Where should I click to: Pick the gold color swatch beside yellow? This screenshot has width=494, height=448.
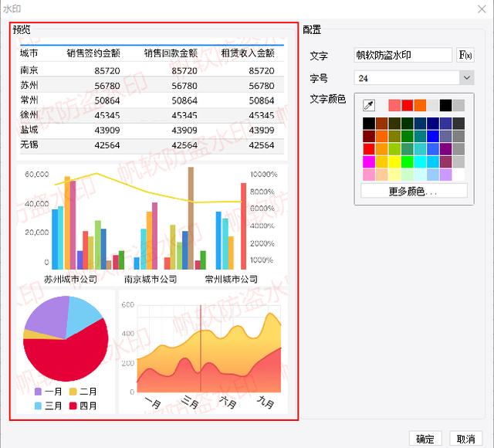(x=381, y=161)
